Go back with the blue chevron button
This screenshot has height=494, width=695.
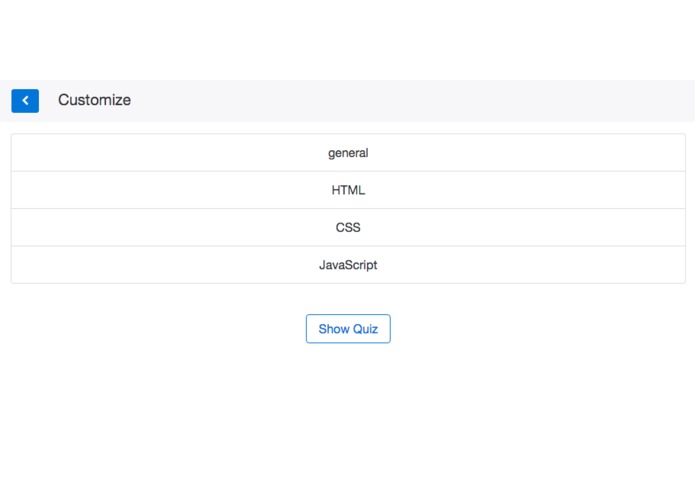[25, 101]
